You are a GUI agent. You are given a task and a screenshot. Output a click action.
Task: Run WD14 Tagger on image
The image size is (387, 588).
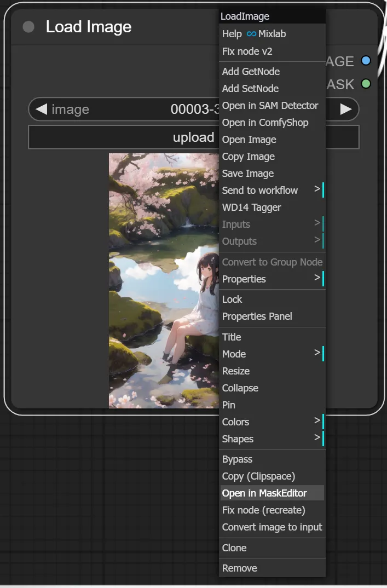pos(272,207)
